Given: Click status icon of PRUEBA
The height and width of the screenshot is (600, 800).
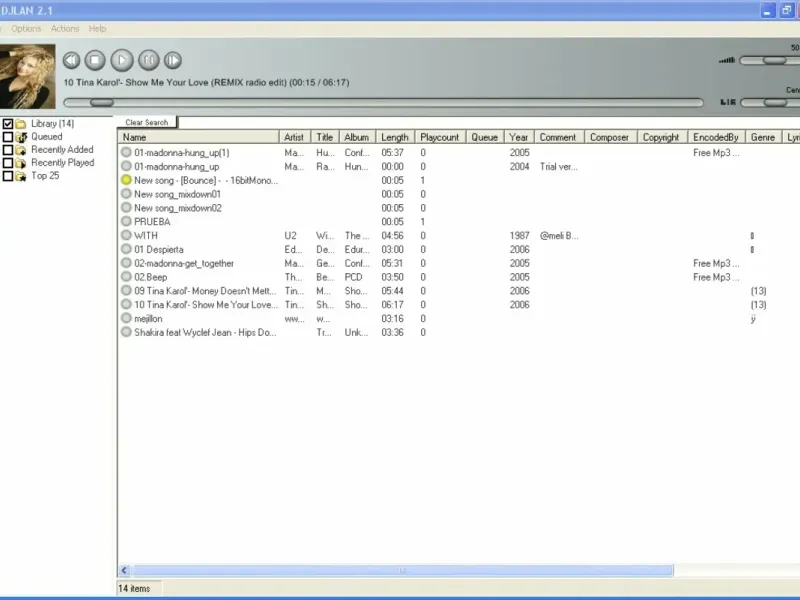Looking at the screenshot, I should point(126,221).
